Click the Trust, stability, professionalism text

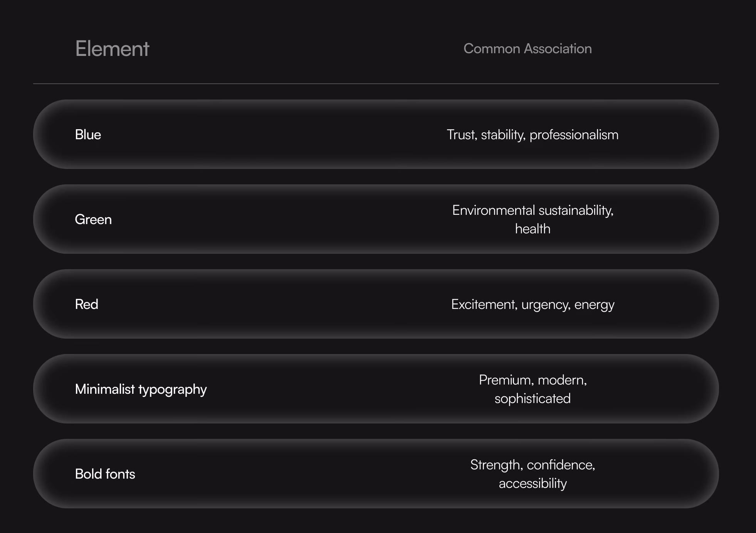point(533,135)
